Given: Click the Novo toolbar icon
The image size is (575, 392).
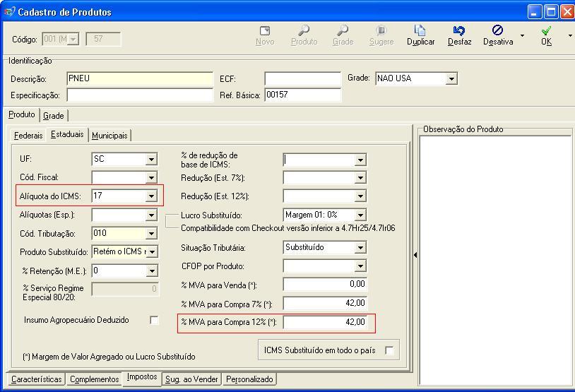Looking at the screenshot, I should pyautogui.click(x=265, y=31).
